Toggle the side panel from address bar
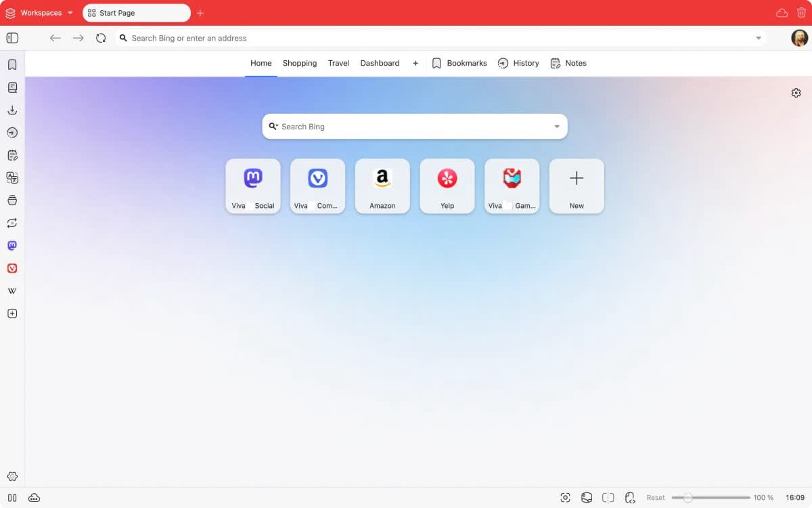This screenshot has height=508, width=812. [x=12, y=39]
